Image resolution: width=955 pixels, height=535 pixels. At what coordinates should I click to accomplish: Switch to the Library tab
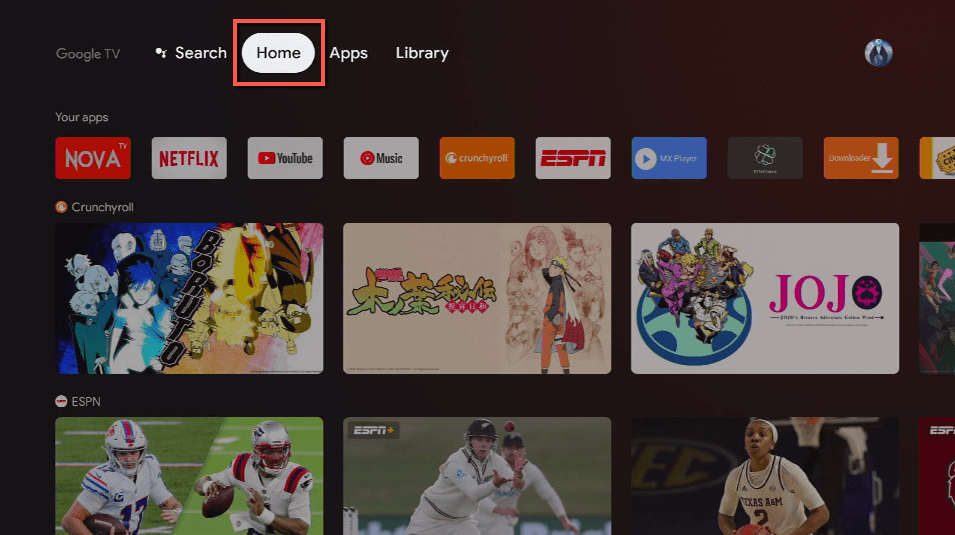422,53
